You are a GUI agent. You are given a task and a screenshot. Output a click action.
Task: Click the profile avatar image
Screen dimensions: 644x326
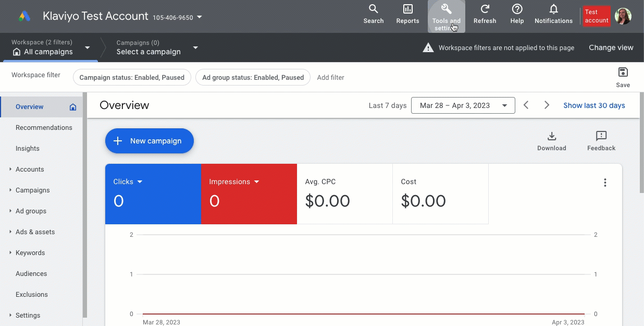623,16
